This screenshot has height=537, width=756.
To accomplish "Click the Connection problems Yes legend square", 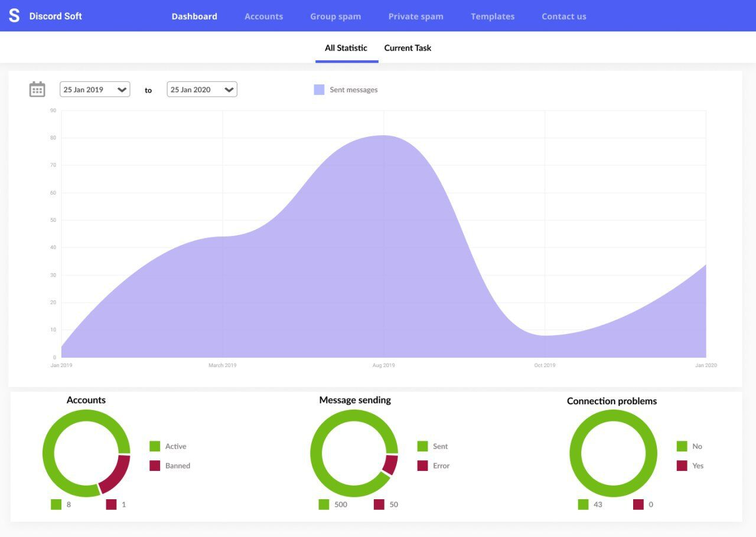I will click(682, 466).
